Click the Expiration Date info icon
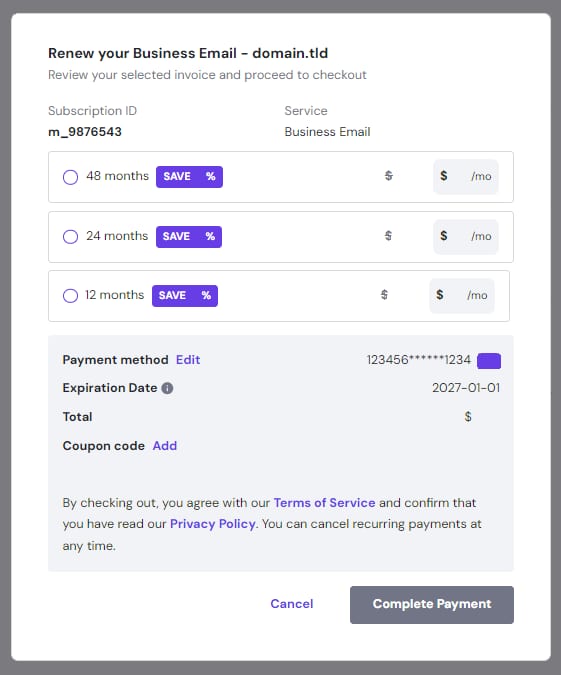The height and width of the screenshot is (675, 561). click(x=167, y=388)
